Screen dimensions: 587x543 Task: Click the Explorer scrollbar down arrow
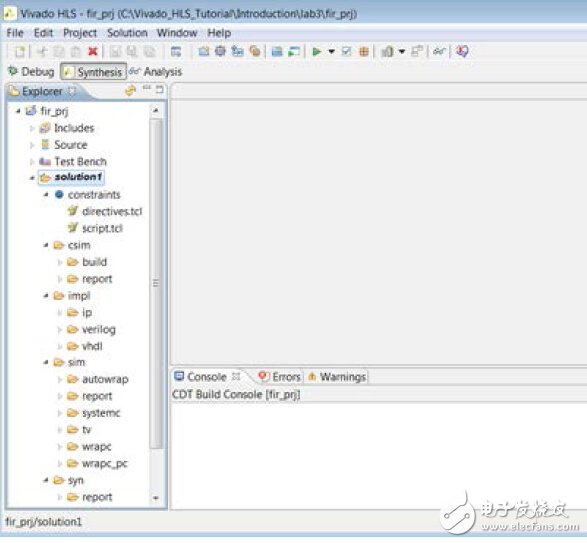point(156,498)
